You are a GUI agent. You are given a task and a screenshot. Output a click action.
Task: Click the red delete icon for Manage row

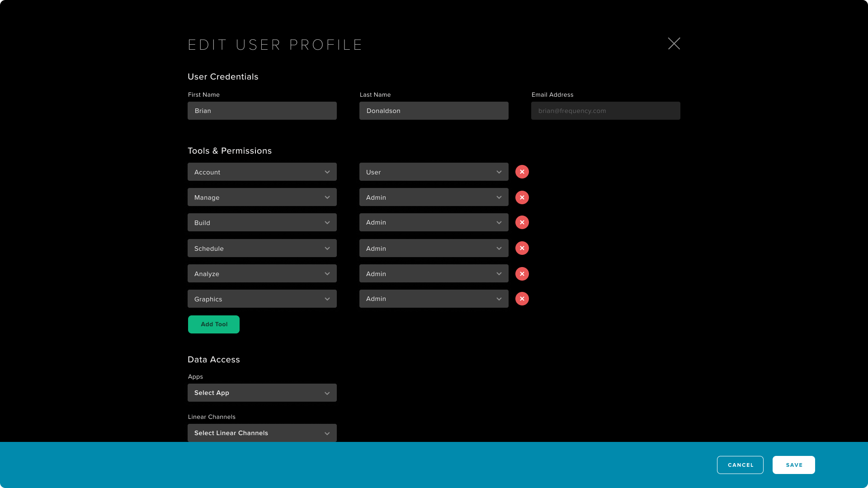522,197
